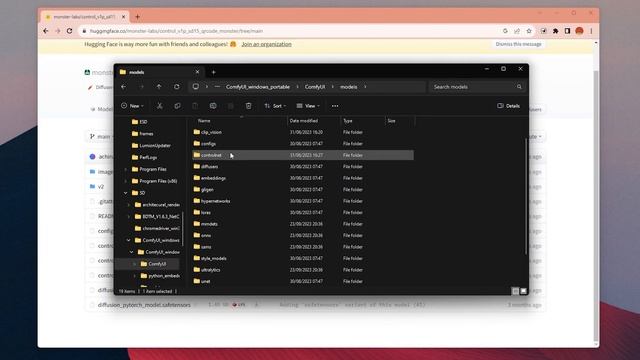Select python_embeded folder in the tree
This screenshot has height=360, width=640.
point(160,276)
